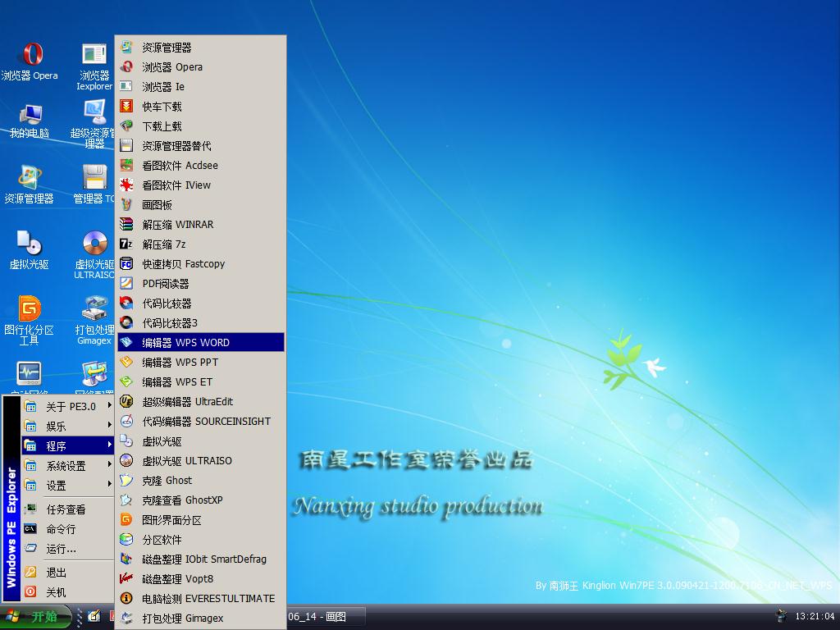Expand the 程序 submenu
Screen dimensions: 840x630
coord(67,445)
